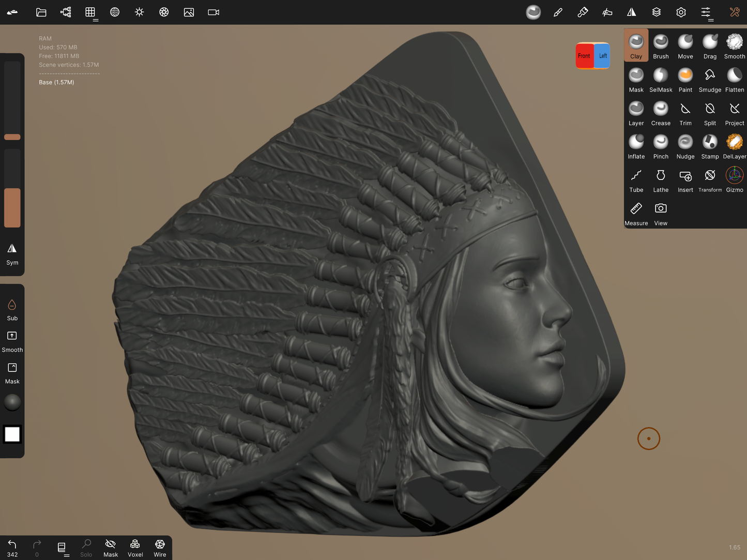Open the Scene hierarchy menu

tap(66, 12)
